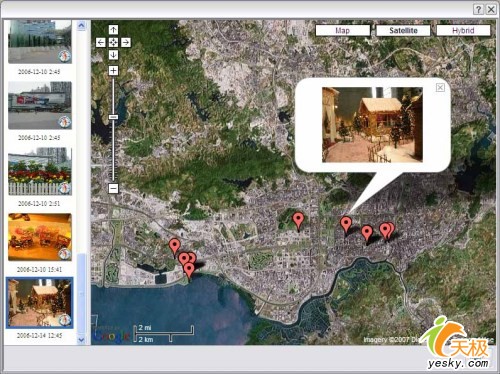Click the geotag badge on the 2:51 thumbnail
Image resolution: width=500 pixels, height=374 pixels.
[64, 188]
